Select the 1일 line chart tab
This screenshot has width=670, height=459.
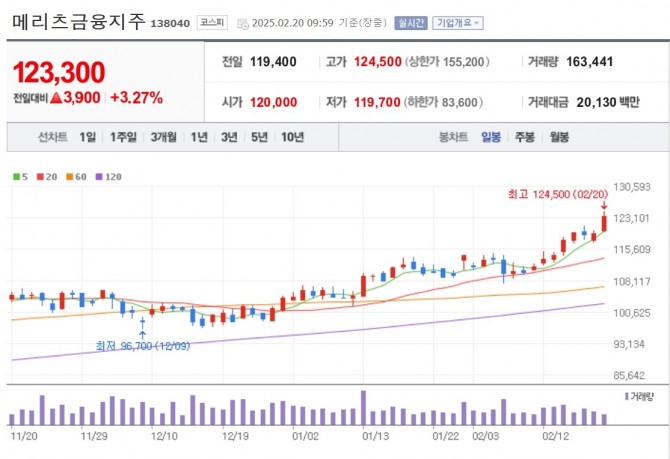click(87, 137)
